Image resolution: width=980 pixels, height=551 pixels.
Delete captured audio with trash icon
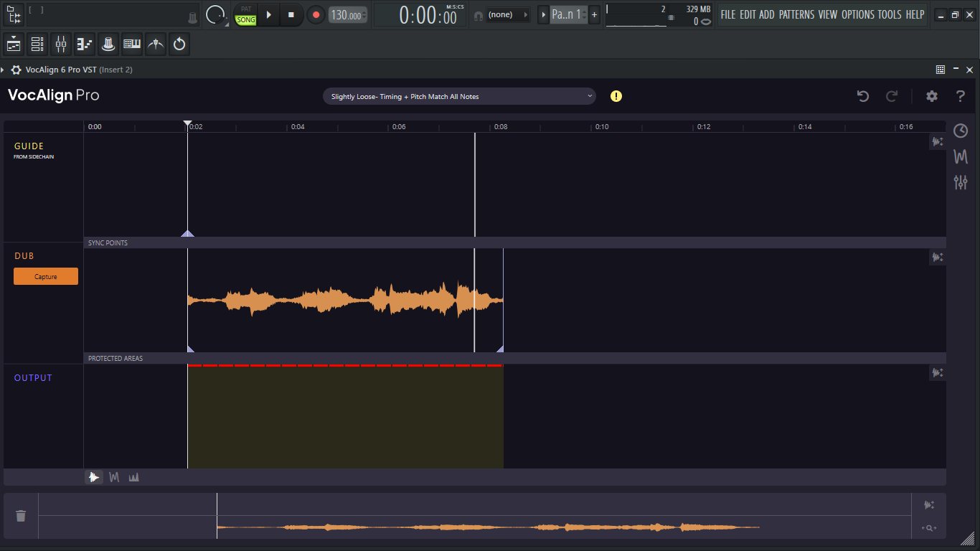coord(21,515)
